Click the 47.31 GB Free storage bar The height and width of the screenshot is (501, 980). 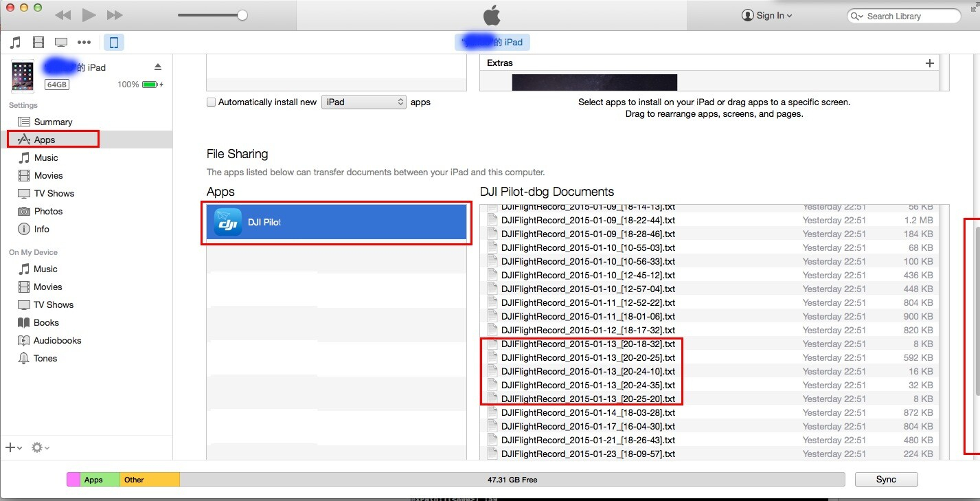pyautogui.click(x=512, y=480)
